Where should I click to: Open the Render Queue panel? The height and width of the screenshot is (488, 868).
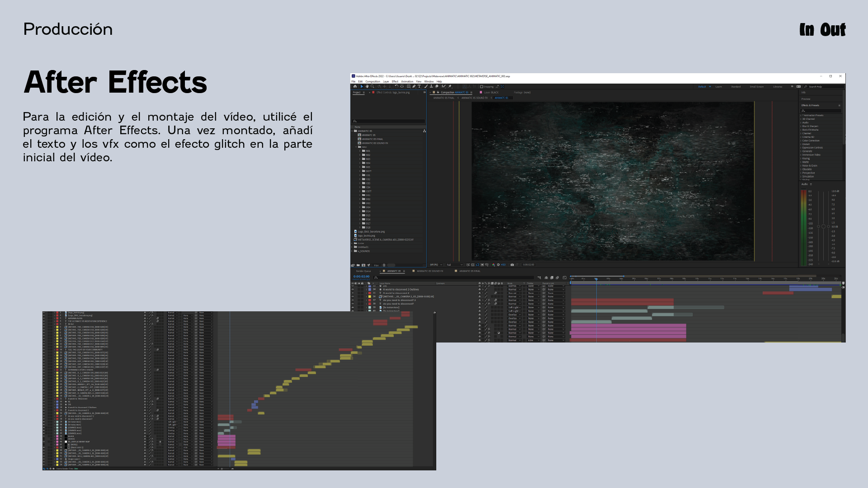[x=363, y=271]
